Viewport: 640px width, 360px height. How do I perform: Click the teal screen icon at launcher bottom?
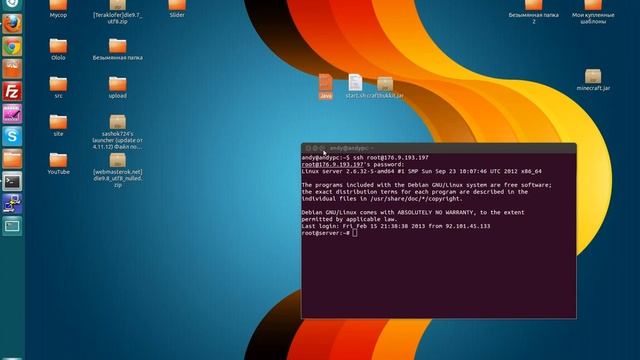12,226
